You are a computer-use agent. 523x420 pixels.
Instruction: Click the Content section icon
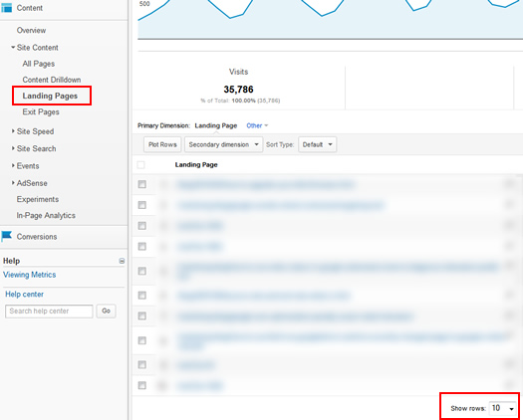pos(6,8)
